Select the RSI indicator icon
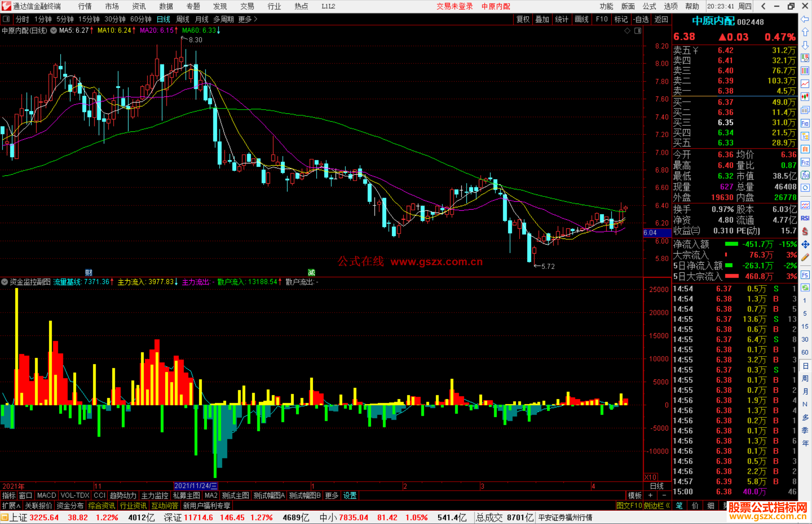The height and width of the screenshot is (524, 812). click(x=805, y=218)
